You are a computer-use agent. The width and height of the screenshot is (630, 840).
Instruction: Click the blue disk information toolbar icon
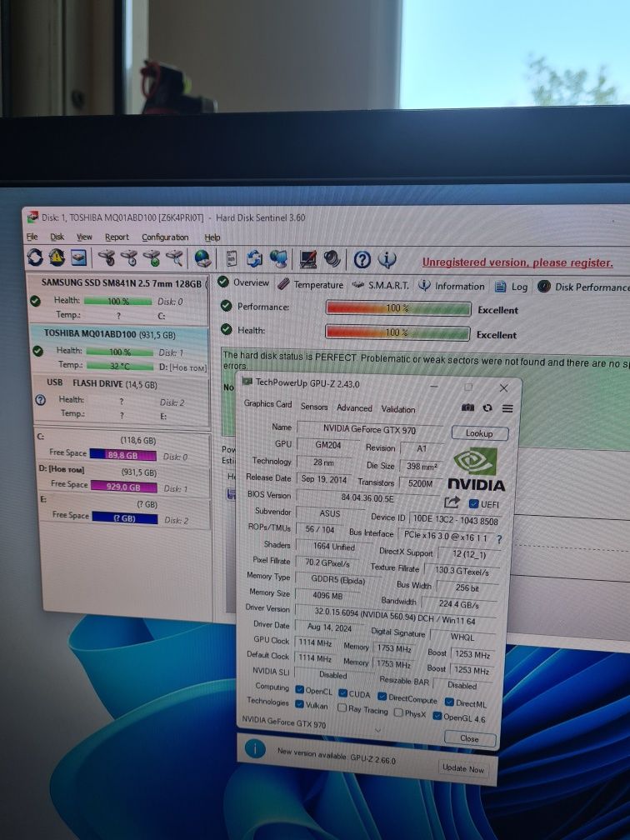coord(78,257)
